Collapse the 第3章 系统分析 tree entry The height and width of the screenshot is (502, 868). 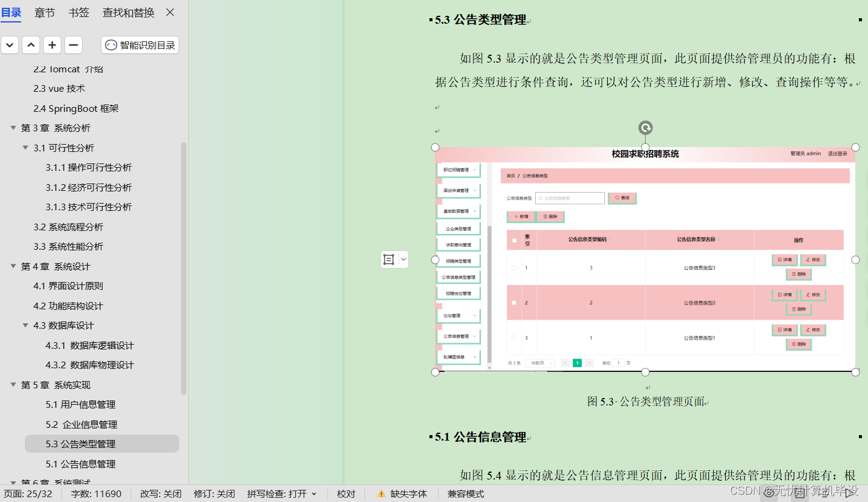pos(13,128)
